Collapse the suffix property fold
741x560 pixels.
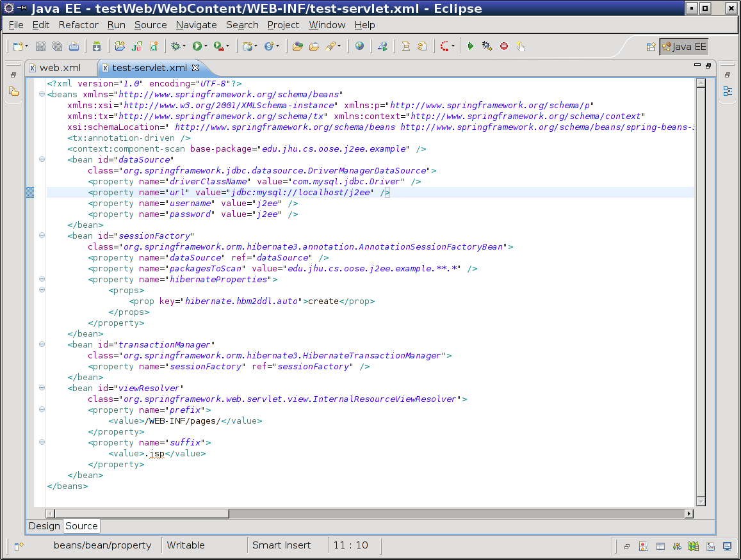(x=42, y=442)
